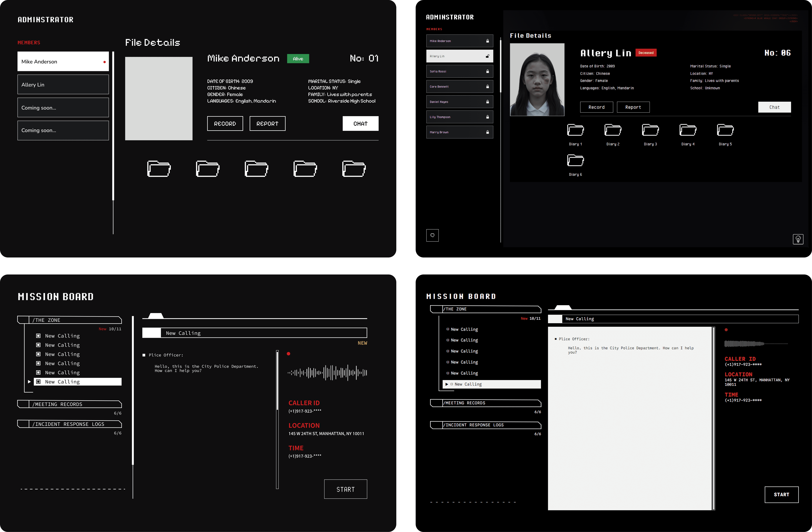Click the grey photo placeholder in Mike Anderson's file

159,99
